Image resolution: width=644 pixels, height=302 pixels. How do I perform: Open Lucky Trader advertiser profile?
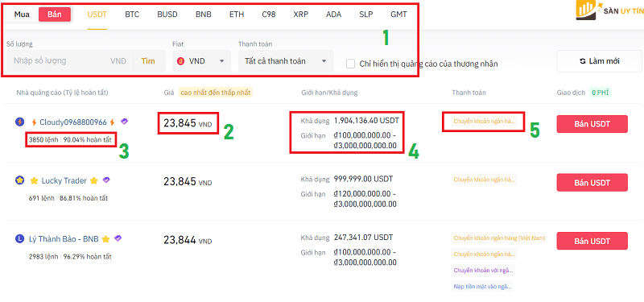coord(64,180)
